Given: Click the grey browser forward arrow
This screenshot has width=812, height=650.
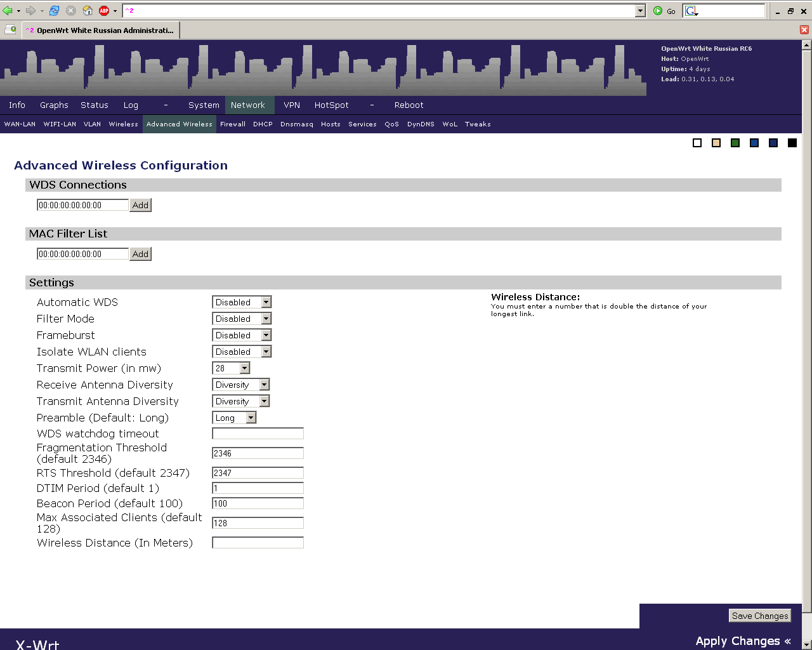Looking at the screenshot, I should 30,11.
